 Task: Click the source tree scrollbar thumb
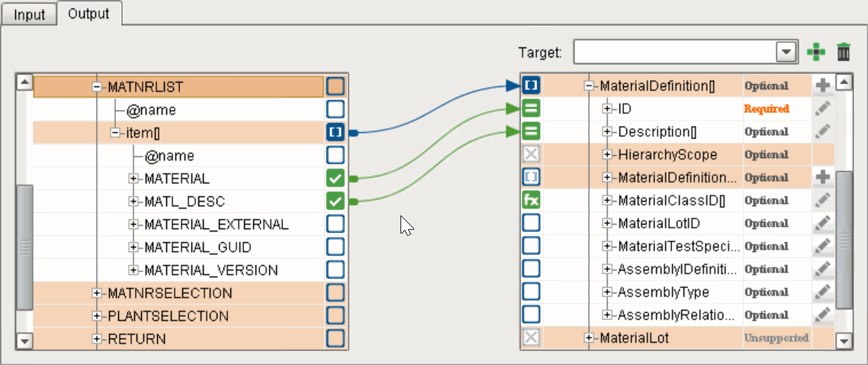click(x=25, y=247)
